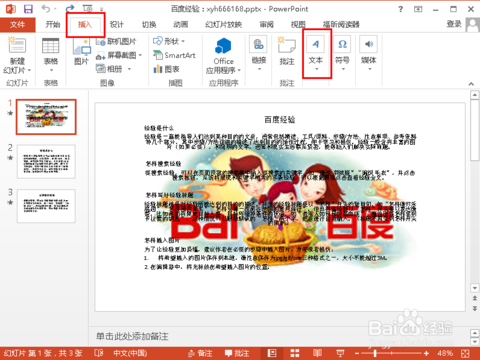Viewport: 480px width, 360px height.
Task: Customize the quick access toolbar dropdown
Action: [102, 9]
